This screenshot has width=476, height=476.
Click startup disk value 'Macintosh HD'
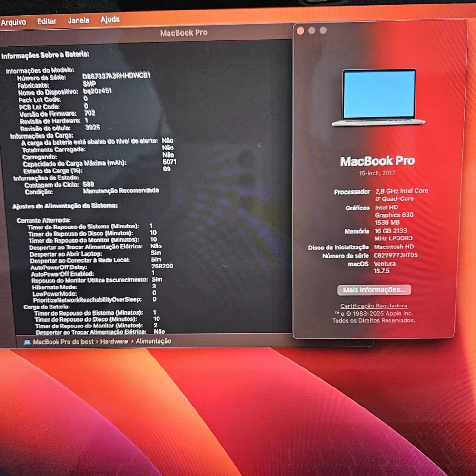[394, 247]
